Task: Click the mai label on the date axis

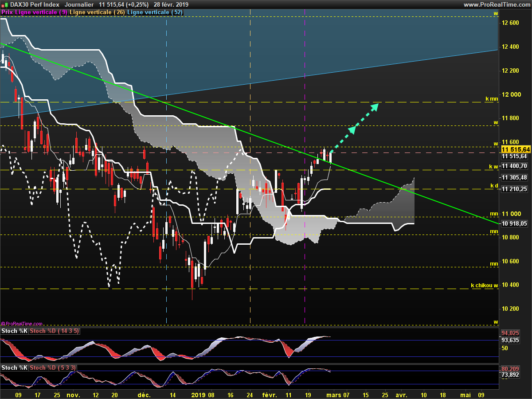Action: coord(465,394)
